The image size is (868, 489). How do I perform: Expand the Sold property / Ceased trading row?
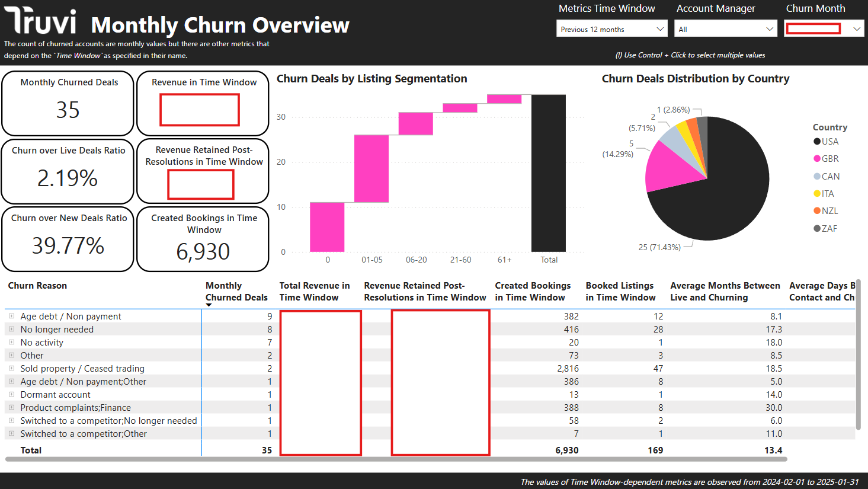11,369
